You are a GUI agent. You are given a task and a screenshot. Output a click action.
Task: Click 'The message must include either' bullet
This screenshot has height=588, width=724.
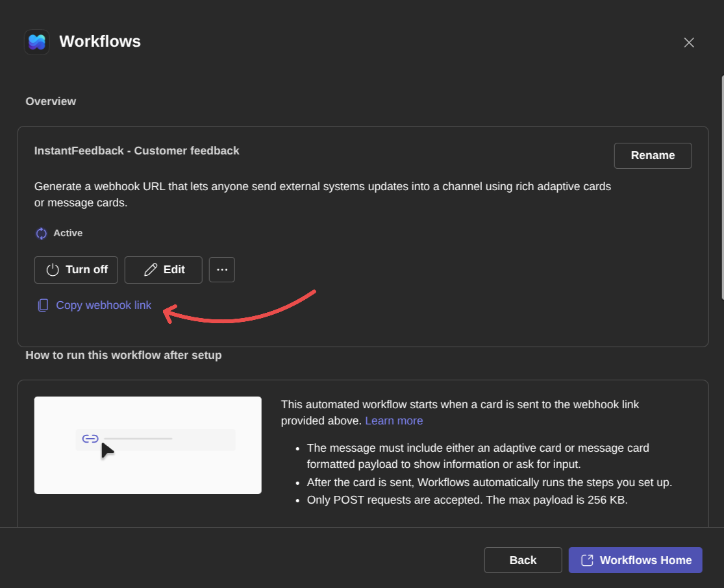(478, 456)
